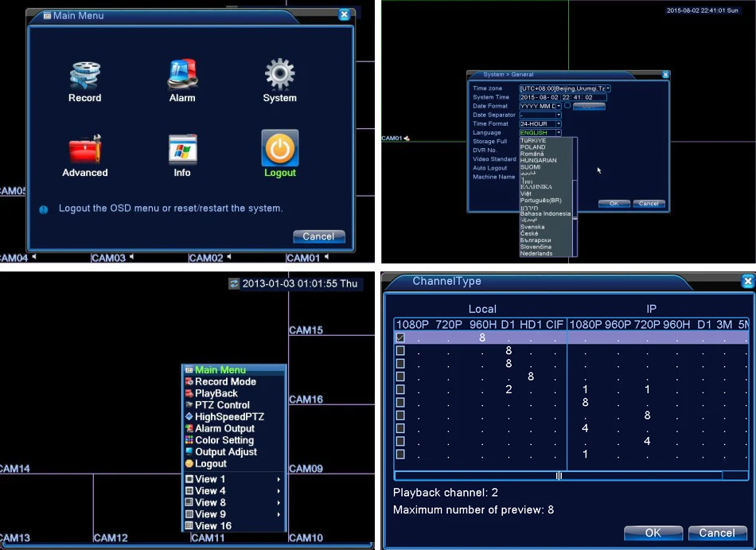Image resolution: width=756 pixels, height=550 pixels.
Task: Click the Color Setting palette icon
Action: tap(189, 440)
